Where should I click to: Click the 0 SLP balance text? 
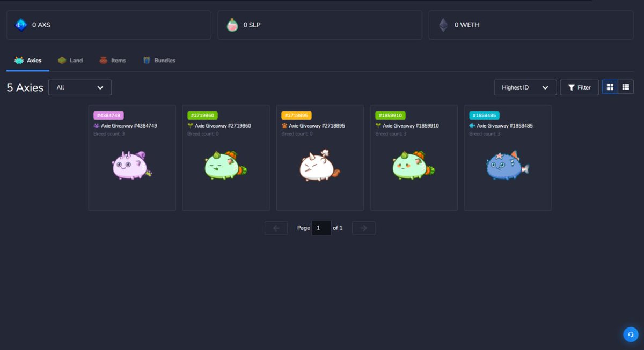point(252,25)
